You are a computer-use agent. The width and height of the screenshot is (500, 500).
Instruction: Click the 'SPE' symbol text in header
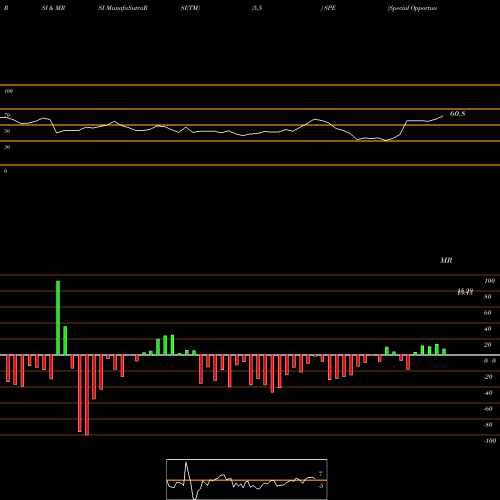[x=330, y=8]
